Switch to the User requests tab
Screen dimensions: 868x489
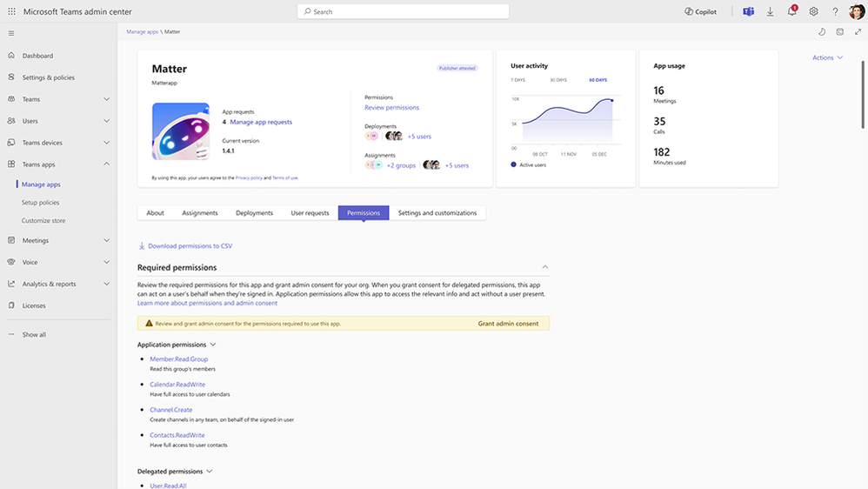310,212
